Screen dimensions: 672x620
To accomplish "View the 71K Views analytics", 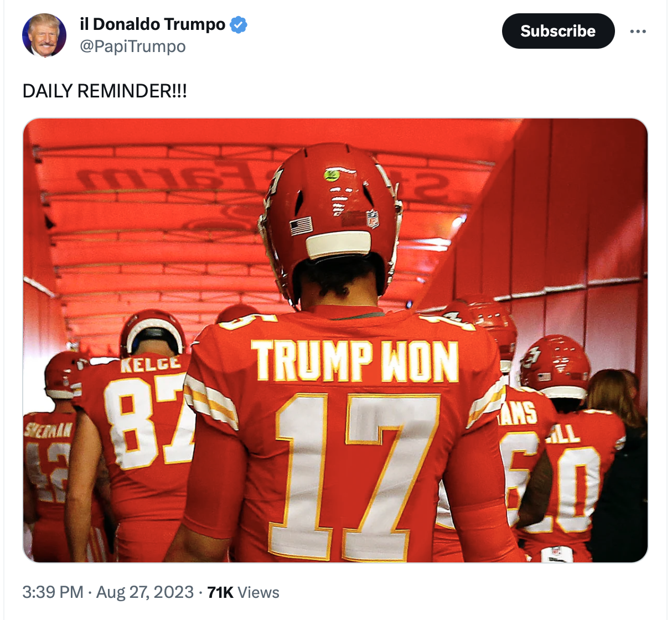I will tap(243, 592).
